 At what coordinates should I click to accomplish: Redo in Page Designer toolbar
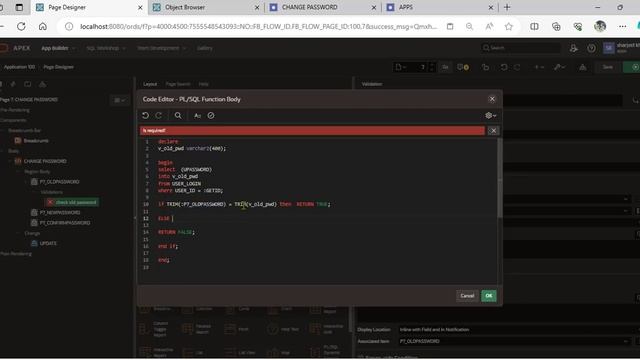[517, 67]
